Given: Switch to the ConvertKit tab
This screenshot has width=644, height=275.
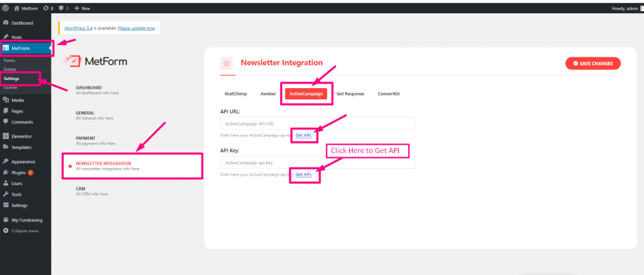Looking at the screenshot, I should (x=389, y=94).
